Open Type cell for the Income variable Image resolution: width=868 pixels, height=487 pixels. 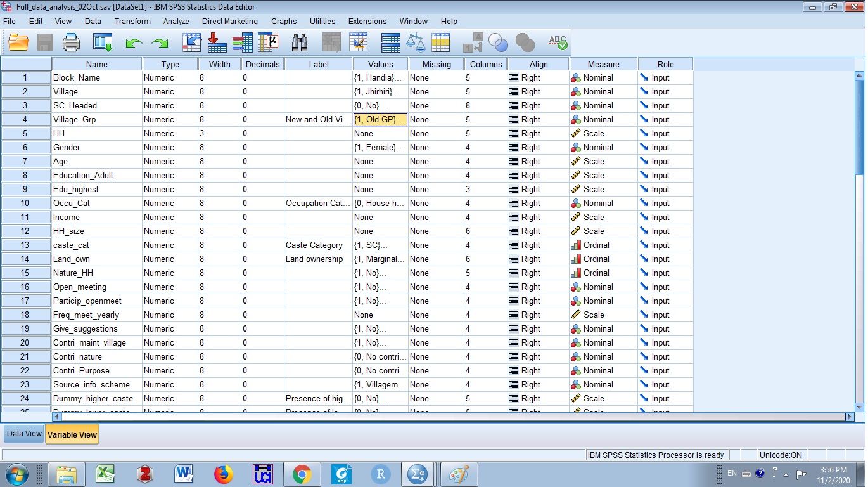tap(170, 217)
